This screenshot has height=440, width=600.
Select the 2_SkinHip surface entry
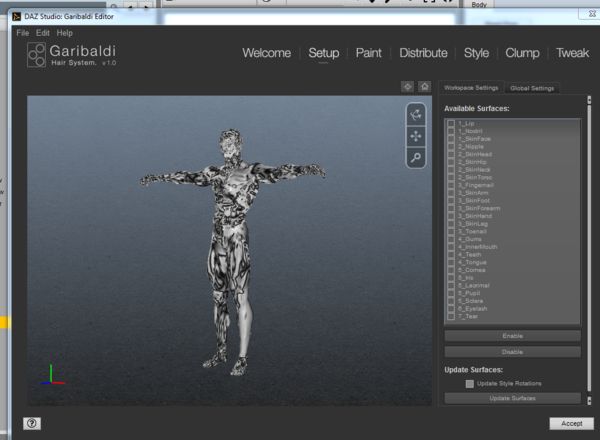512,162
